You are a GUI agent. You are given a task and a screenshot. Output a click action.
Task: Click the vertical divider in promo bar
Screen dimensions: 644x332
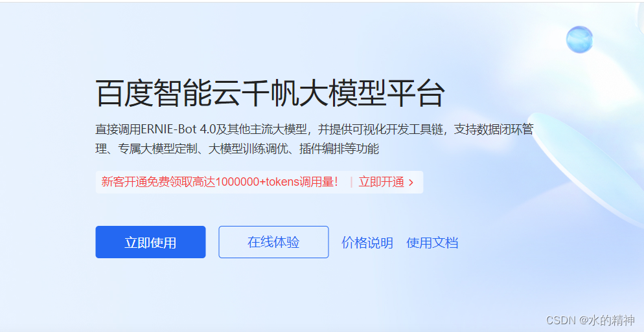pos(352,183)
